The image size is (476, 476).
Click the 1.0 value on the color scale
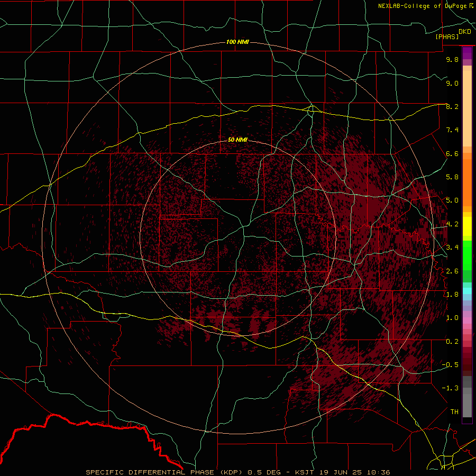point(452,318)
